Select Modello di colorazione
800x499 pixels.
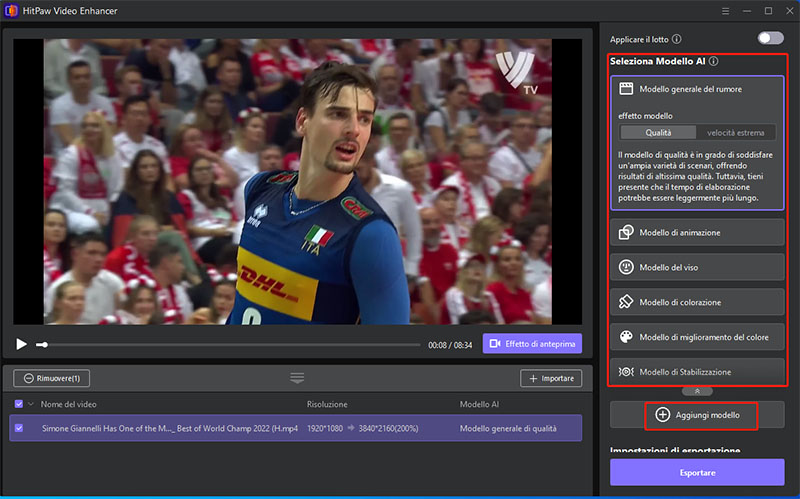tap(697, 302)
